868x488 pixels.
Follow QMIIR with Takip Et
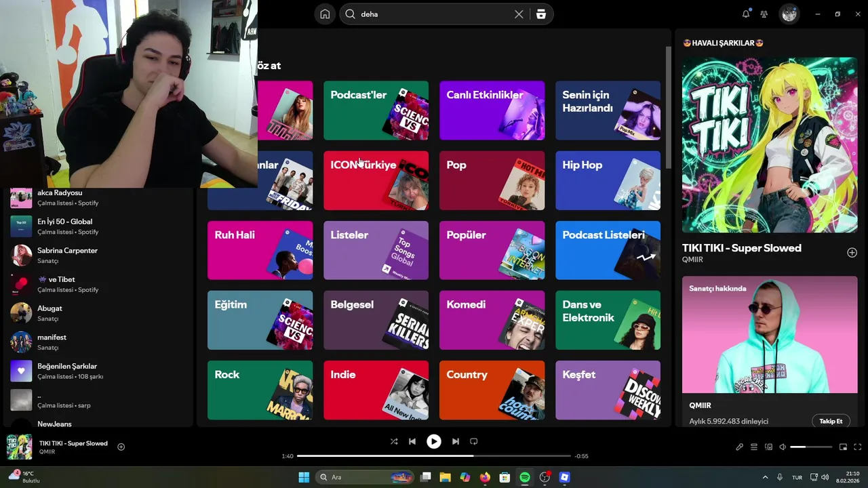tap(831, 421)
